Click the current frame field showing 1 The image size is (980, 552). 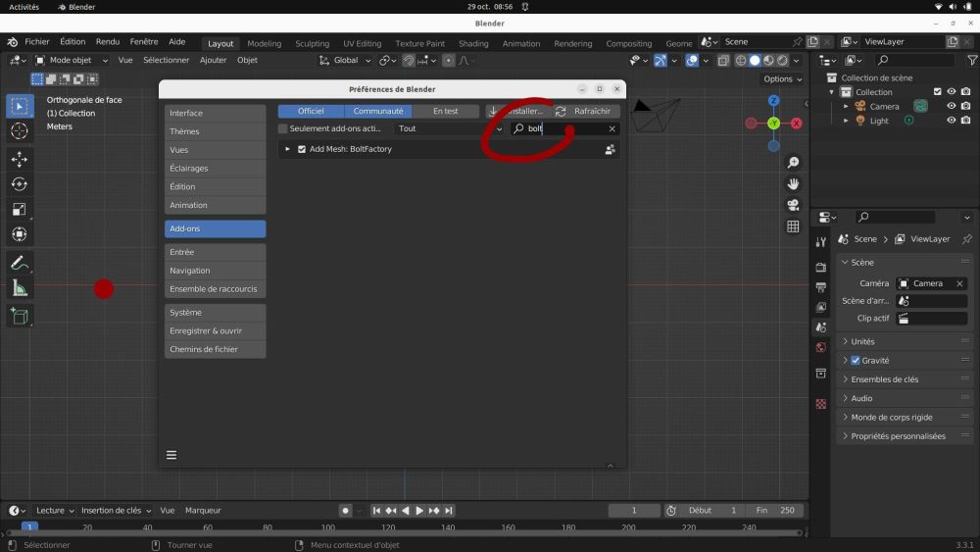pyautogui.click(x=634, y=511)
